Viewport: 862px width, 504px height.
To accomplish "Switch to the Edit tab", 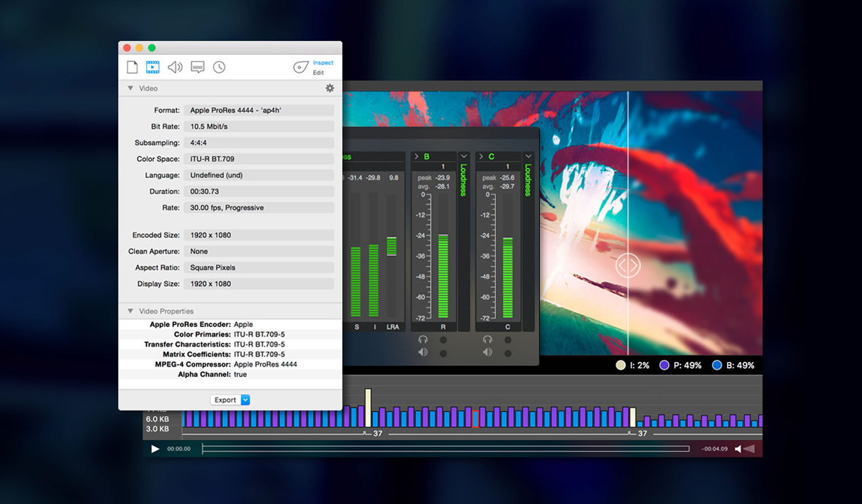I will click(x=319, y=73).
